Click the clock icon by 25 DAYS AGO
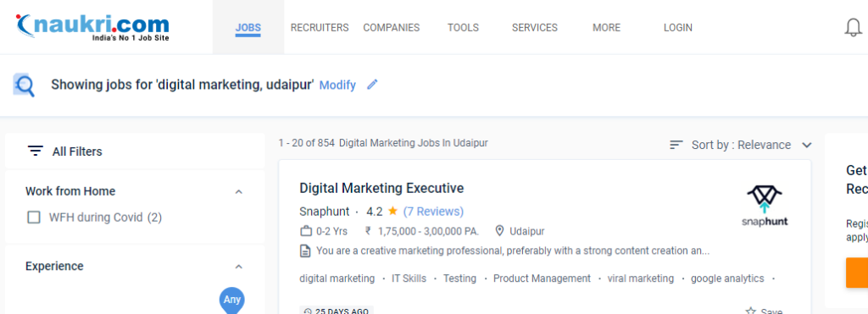Viewport: 868px width, 314px height. (x=309, y=311)
